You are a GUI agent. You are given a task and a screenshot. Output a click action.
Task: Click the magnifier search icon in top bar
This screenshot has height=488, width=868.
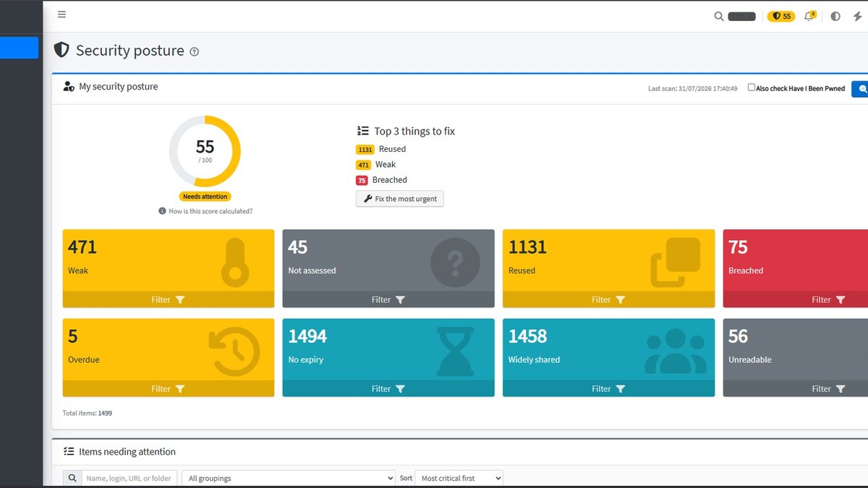point(719,16)
